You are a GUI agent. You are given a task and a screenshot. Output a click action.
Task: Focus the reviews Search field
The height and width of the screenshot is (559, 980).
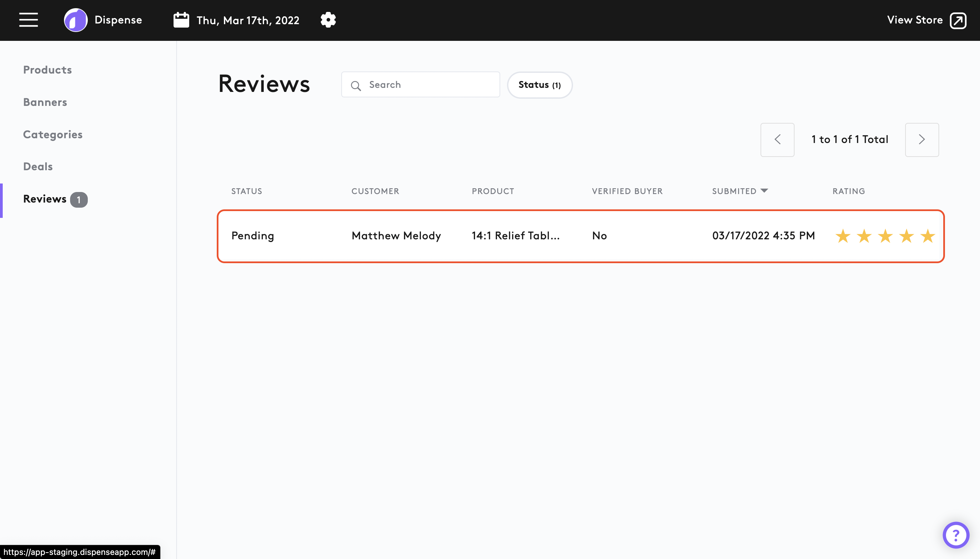pyautogui.click(x=430, y=85)
